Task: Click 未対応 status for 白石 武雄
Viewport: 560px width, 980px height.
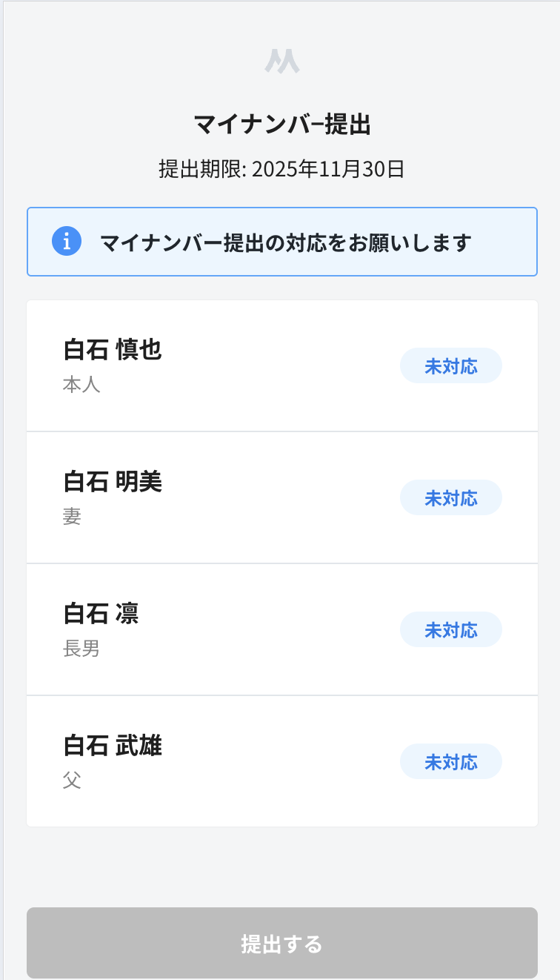Action: (450, 762)
